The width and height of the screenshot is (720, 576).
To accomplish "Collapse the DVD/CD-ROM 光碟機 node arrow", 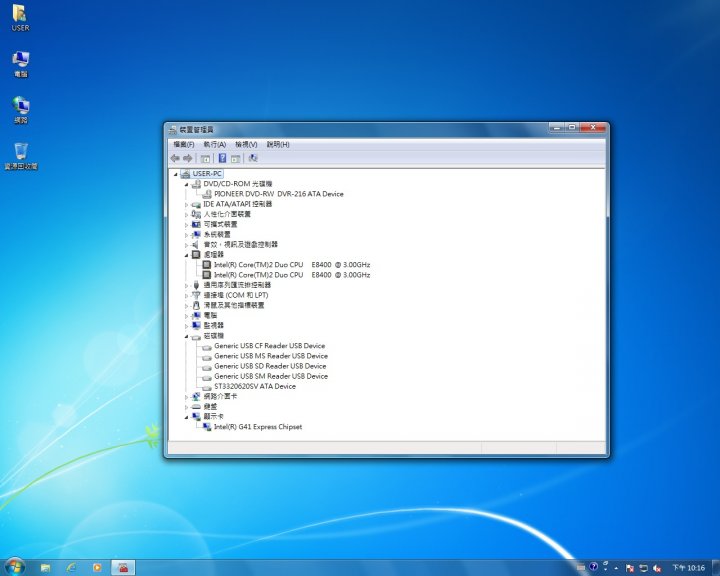I will [186, 184].
